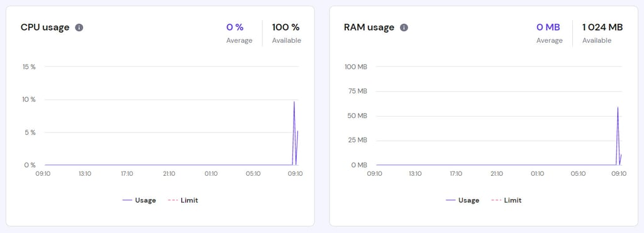Click the RAM usage info icon

[x=404, y=28]
